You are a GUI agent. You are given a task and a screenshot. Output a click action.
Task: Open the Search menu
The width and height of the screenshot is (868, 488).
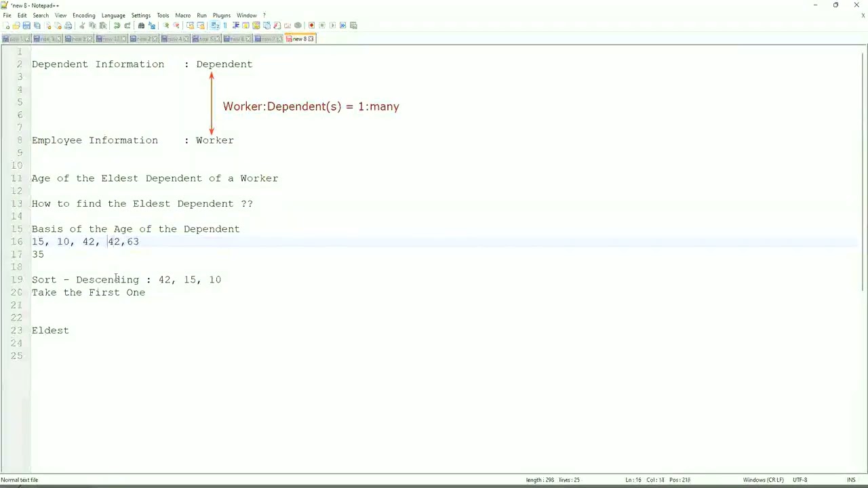(41, 15)
